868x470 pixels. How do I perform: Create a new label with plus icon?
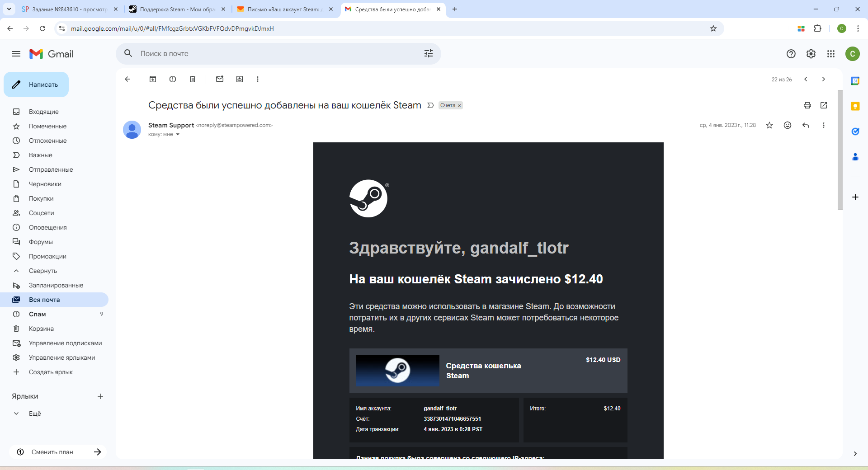point(100,396)
